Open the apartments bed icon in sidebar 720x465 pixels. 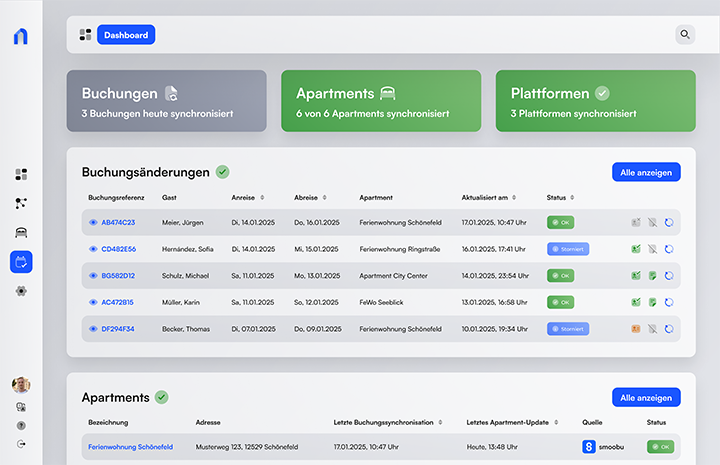(21, 232)
